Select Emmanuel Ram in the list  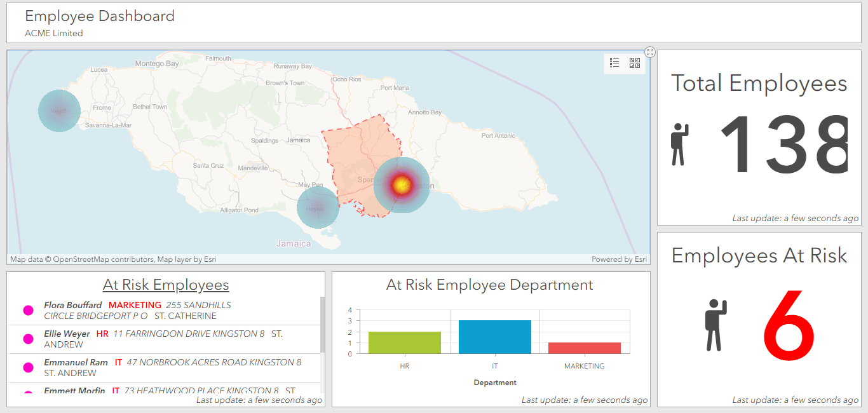(76, 363)
